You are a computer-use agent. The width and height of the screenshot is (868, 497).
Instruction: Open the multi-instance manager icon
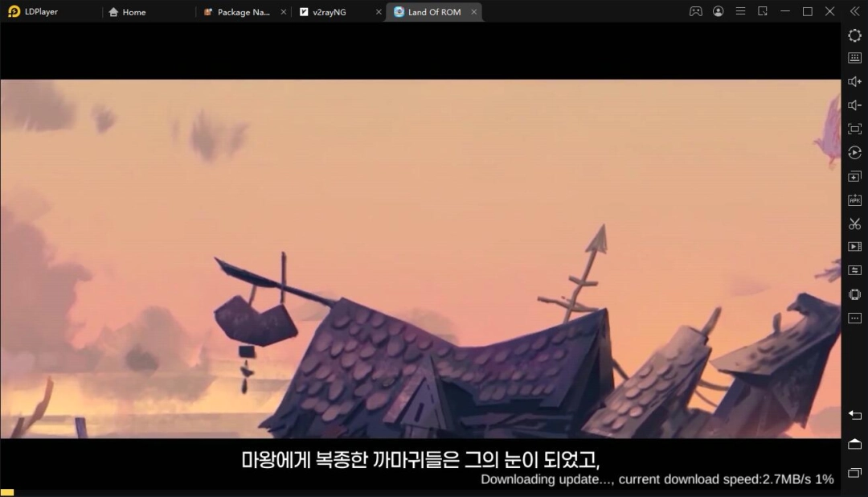[854, 176]
